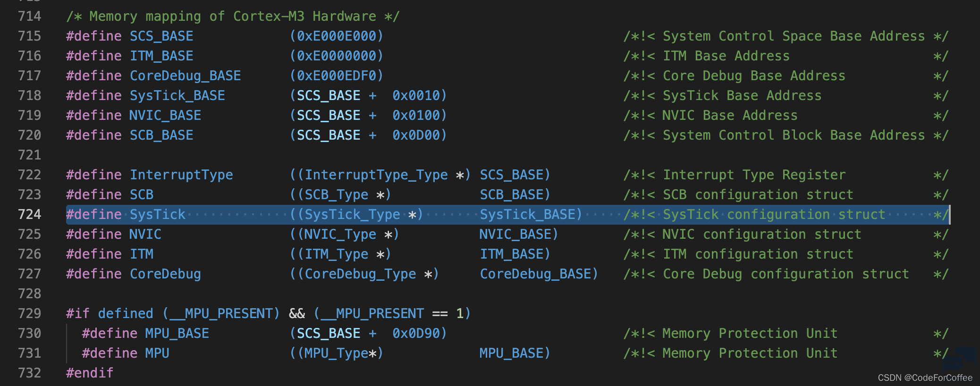Viewport: 980px width, 386px height.
Task: Click the offset value 0x0100
Action: point(416,116)
